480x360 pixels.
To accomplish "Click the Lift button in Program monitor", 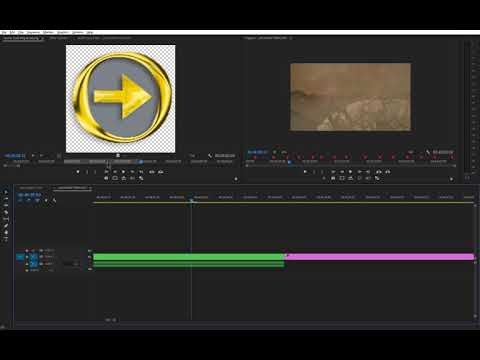I will pos(379,172).
